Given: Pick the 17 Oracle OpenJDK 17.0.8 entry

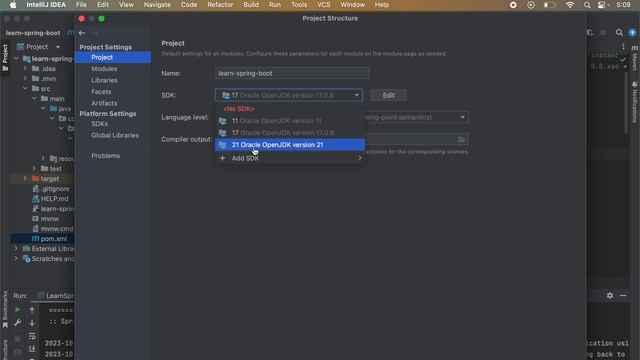Looking at the screenshot, I should coord(290,133).
